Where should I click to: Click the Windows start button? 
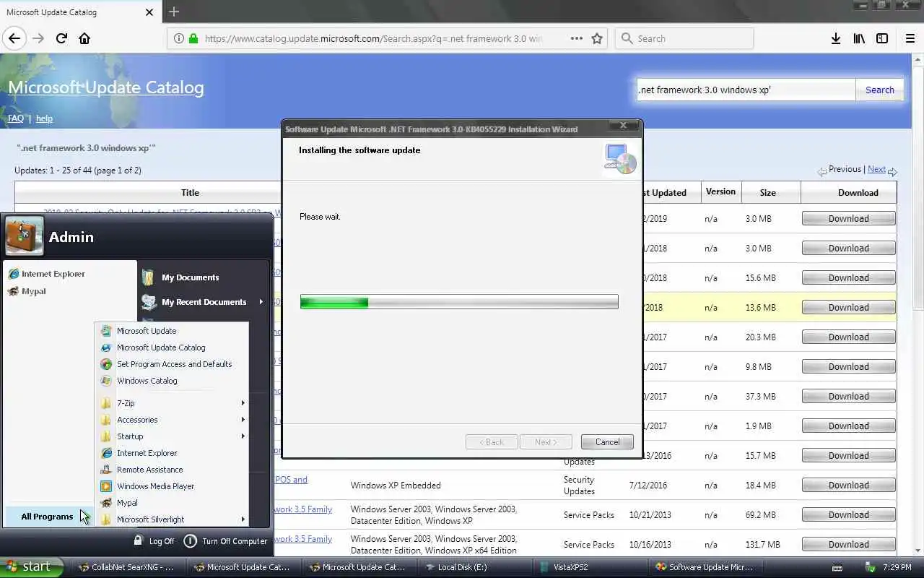tap(31, 567)
